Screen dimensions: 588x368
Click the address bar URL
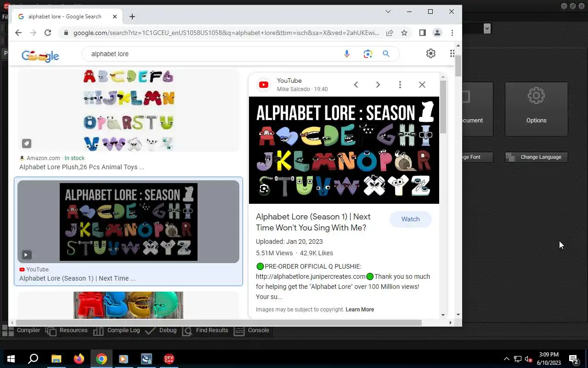[x=226, y=33]
